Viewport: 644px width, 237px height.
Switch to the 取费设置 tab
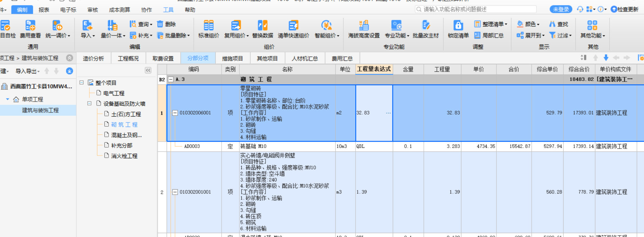(163, 58)
